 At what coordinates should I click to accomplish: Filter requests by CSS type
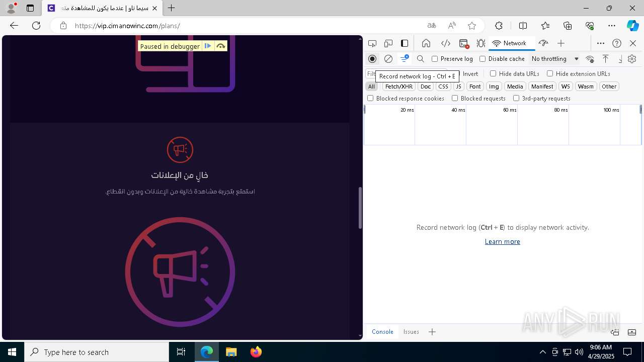(x=443, y=86)
